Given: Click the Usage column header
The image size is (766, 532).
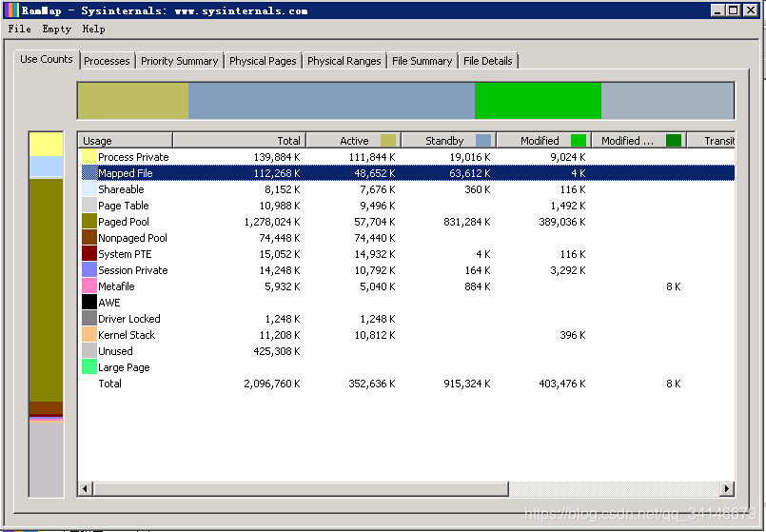Looking at the screenshot, I should tap(125, 141).
